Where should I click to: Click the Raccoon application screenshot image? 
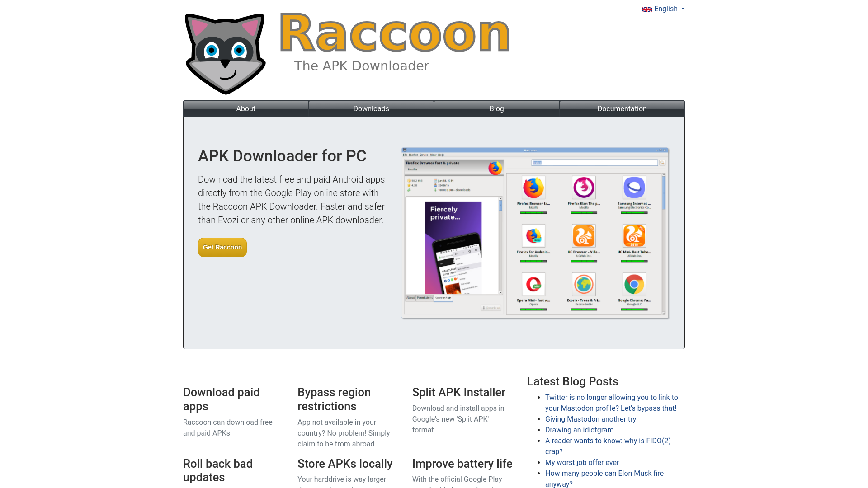(x=535, y=233)
